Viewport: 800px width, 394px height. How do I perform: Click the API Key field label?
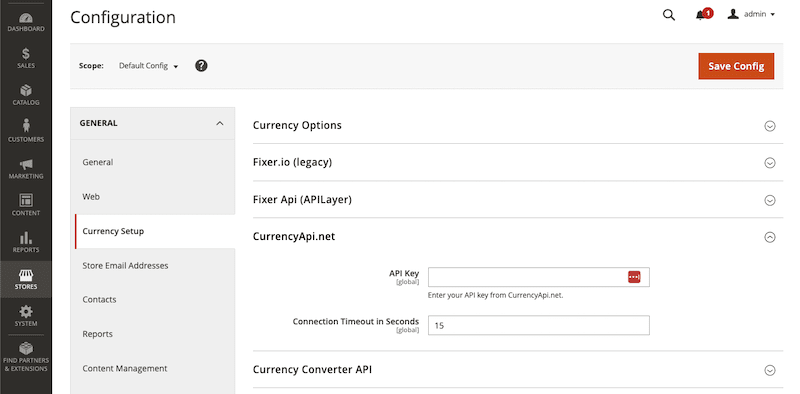(x=404, y=274)
